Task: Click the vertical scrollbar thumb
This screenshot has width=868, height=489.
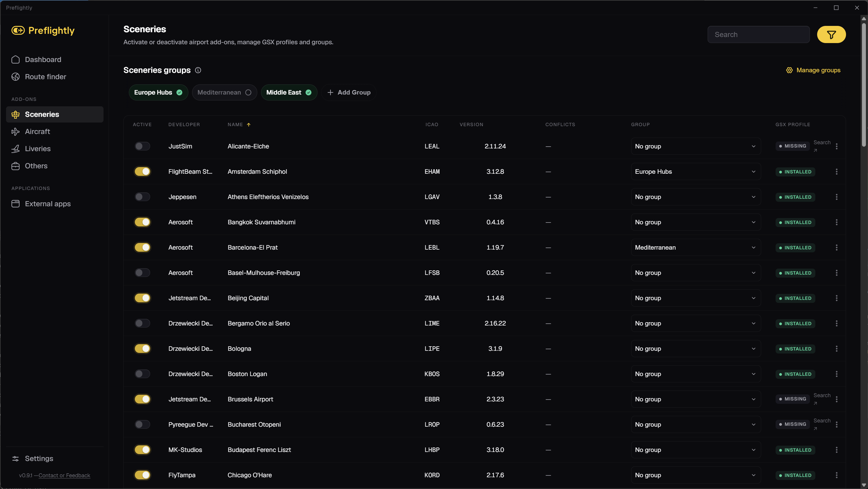Action: pyautogui.click(x=863, y=84)
